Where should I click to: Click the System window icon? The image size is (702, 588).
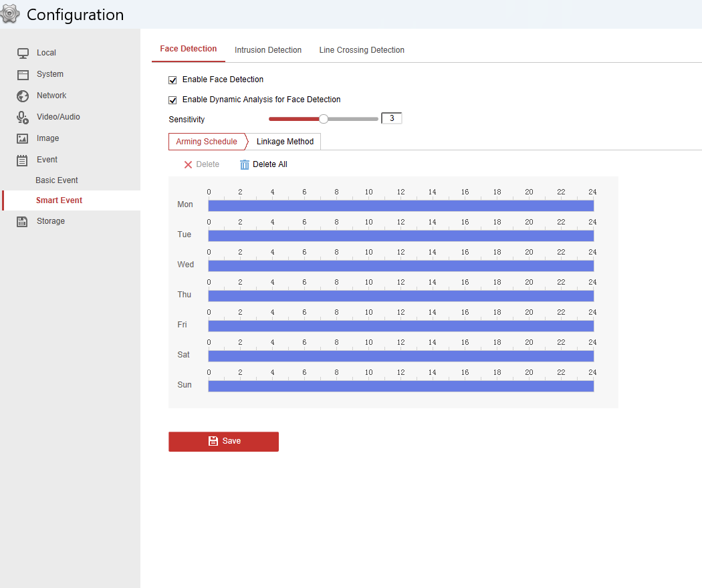[23, 74]
